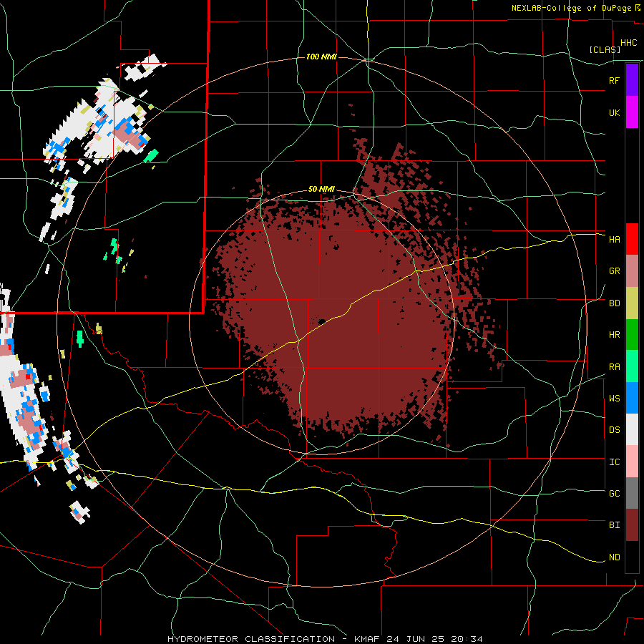Viewport: 644px width, 644px height.
Task: Click the 'BD' legend label
Action: pos(614,303)
